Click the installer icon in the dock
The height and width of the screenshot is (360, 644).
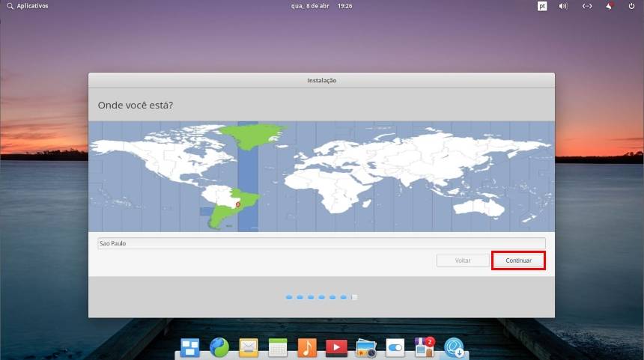tap(454, 347)
